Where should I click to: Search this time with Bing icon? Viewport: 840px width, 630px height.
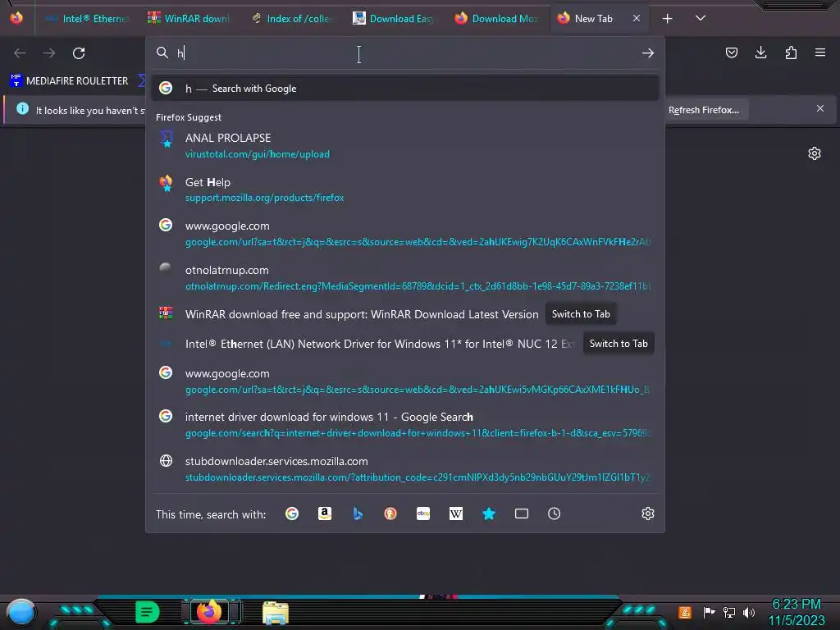(x=358, y=514)
